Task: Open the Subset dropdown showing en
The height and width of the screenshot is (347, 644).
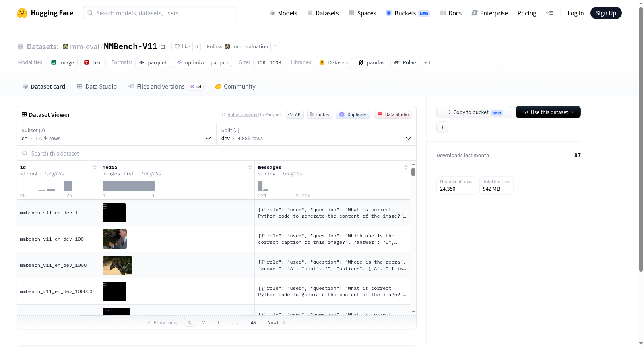Action: click(x=116, y=134)
